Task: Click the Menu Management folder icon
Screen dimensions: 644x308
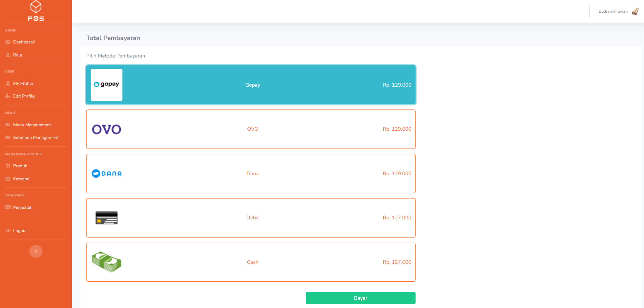Action: [8, 125]
